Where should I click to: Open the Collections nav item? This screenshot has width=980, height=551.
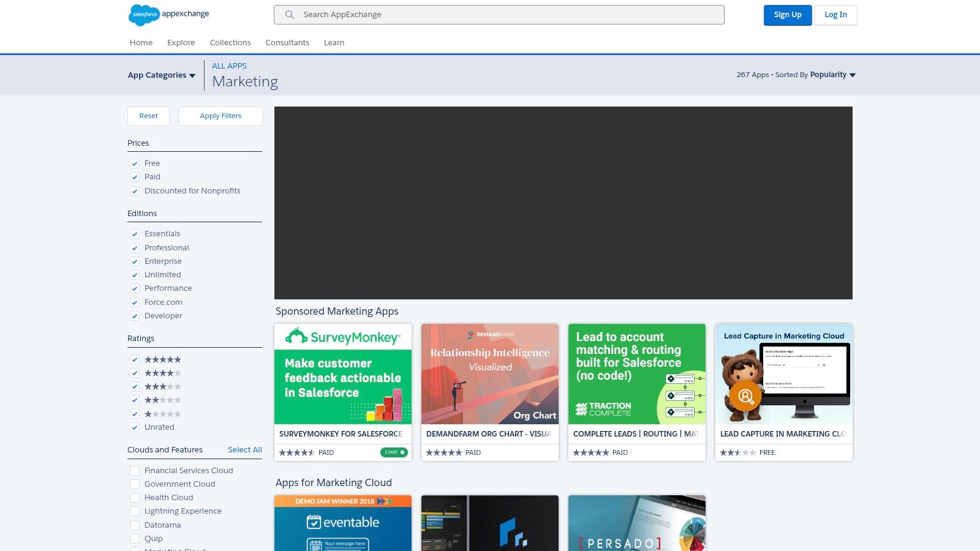pyautogui.click(x=230, y=43)
